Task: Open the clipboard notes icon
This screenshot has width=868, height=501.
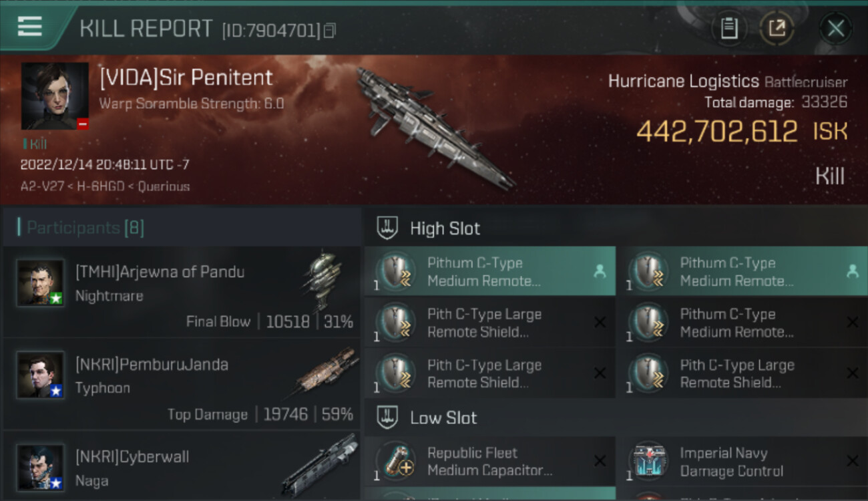Action: pyautogui.click(x=729, y=28)
